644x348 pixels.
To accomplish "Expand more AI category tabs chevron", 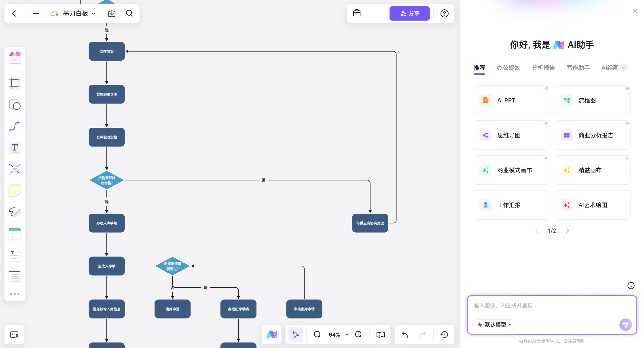I will pos(624,68).
